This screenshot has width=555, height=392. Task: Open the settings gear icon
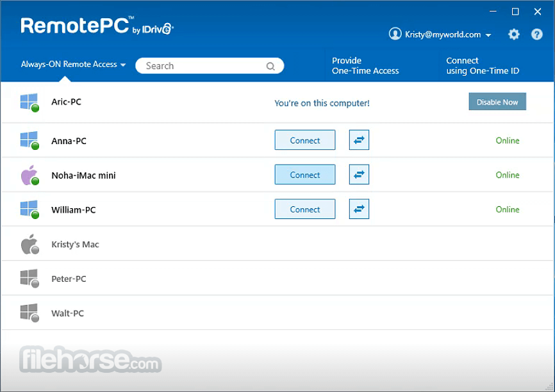tap(513, 35)
